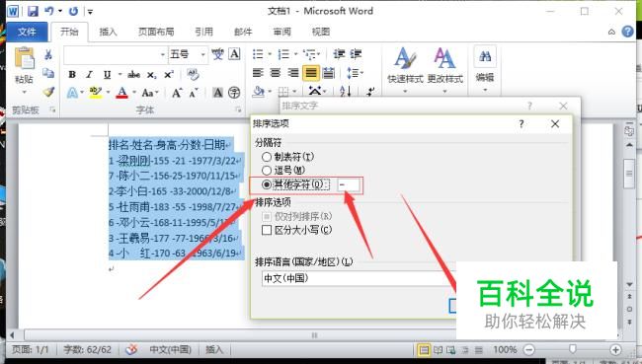642x364 pixels.
Task: Click the 其他字符 separator input field
Action: (349, 184)
